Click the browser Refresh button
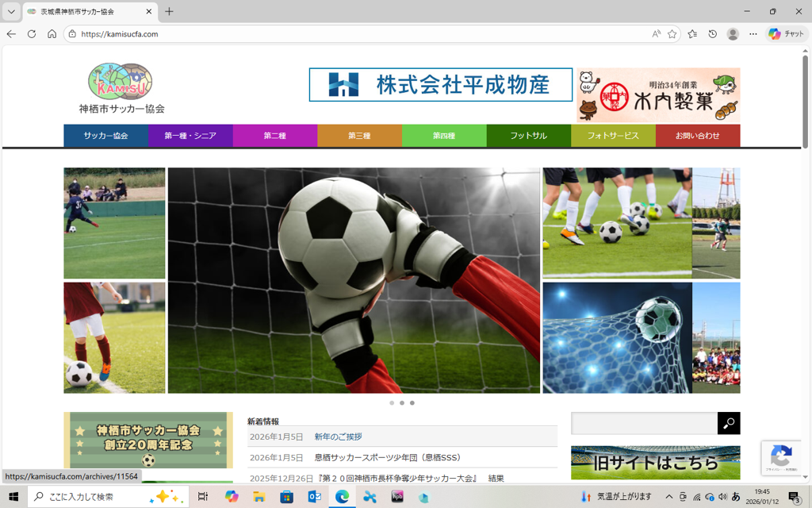This screenshot has width=812, height=508. (x=32, y=34)
